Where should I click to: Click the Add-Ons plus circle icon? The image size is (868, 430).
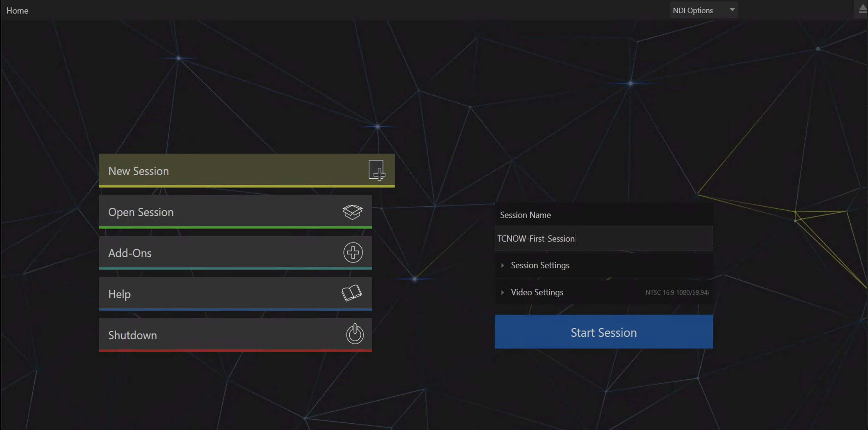pyautogui.click(x=353, y=252)
